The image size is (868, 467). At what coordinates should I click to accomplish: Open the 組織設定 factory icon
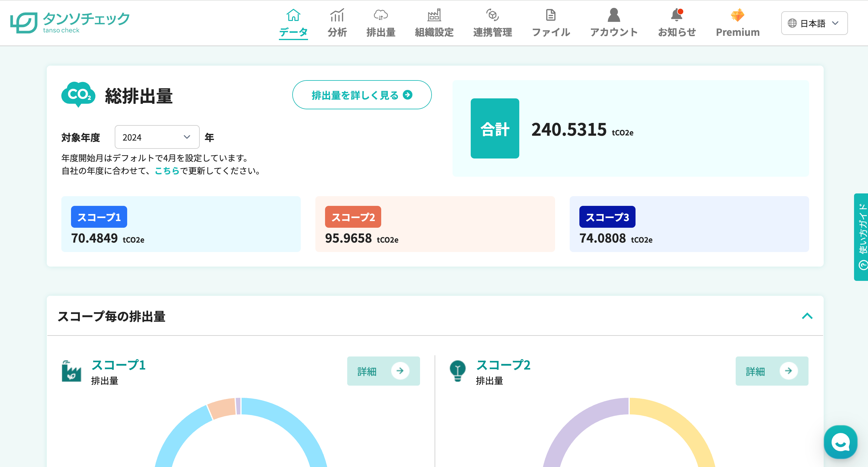[x=434, y=15]
